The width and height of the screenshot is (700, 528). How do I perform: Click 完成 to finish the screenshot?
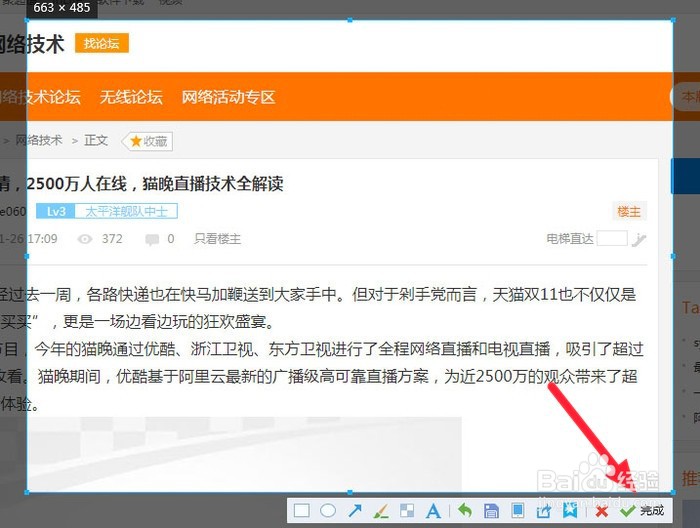[x=642, y=511]
